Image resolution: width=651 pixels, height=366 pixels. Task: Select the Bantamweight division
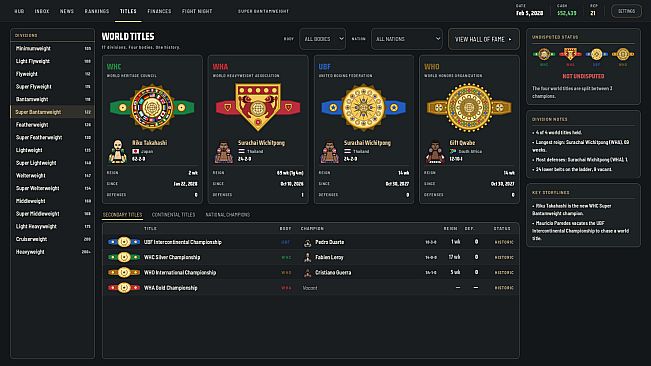click(53, 99)
